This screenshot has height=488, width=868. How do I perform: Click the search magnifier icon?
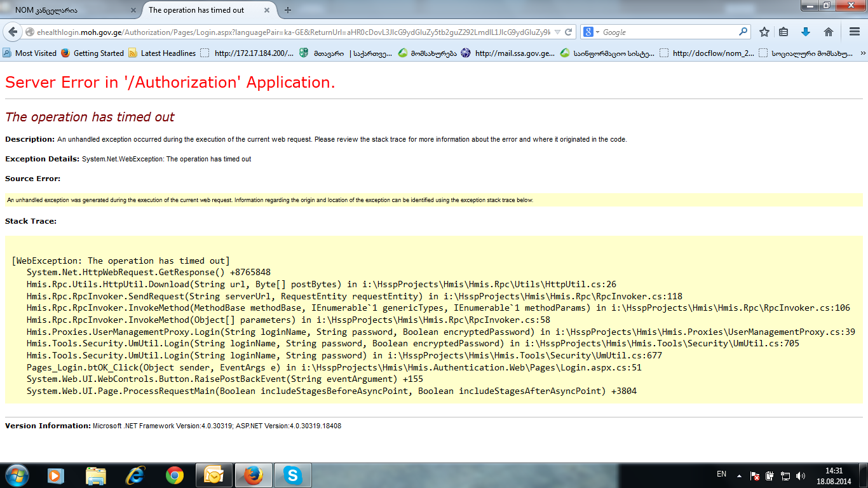pyautogui.click(x=743, y=32)
